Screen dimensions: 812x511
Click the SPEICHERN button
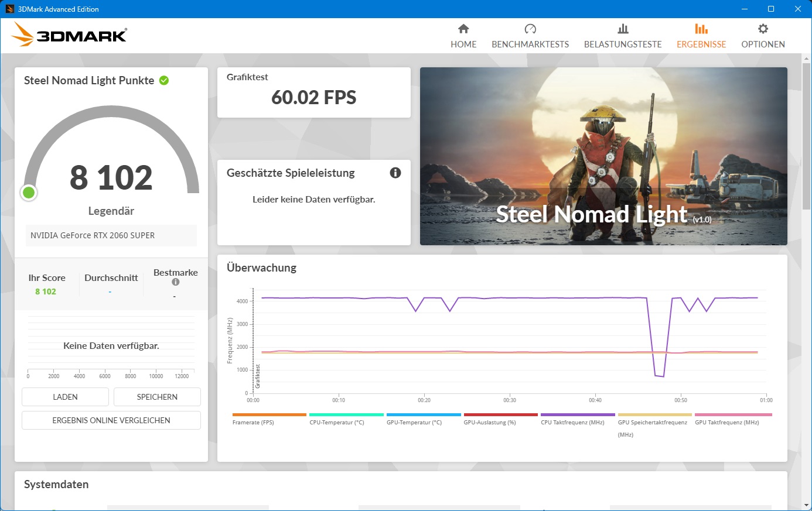[157, 397]
